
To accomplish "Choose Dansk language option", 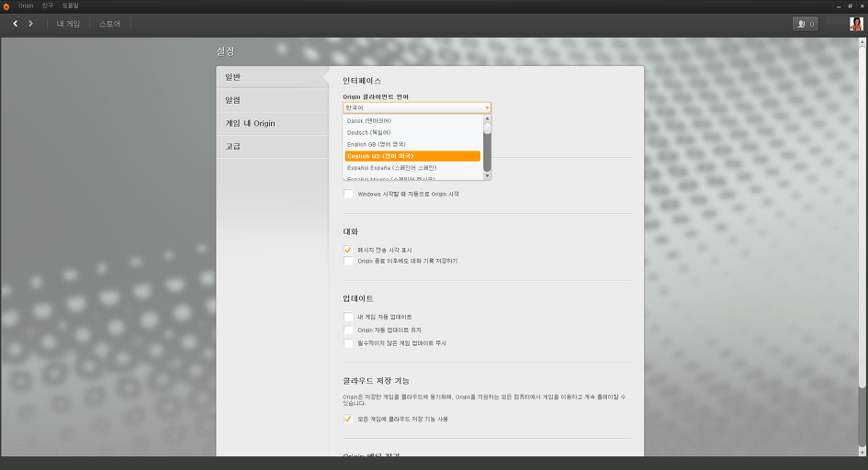I will coord(412,120).
